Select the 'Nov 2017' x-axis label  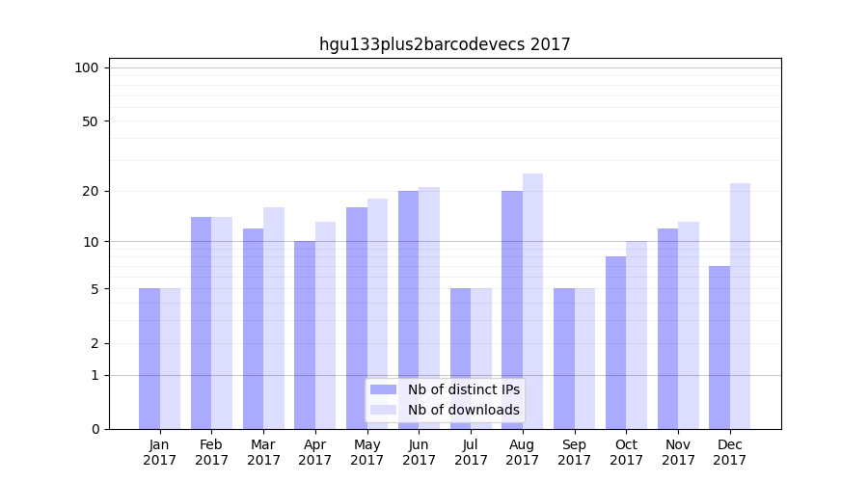coord(678,452)
